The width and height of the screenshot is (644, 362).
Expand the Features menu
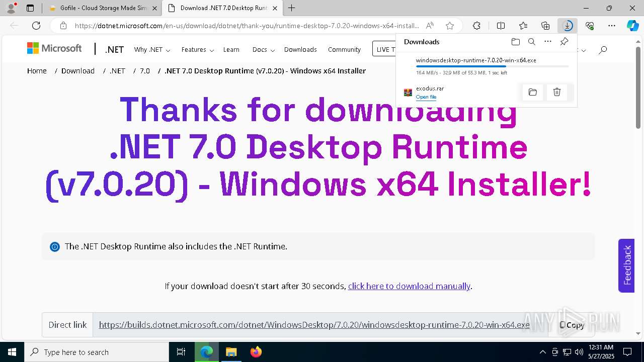click(x=198, y=49)
